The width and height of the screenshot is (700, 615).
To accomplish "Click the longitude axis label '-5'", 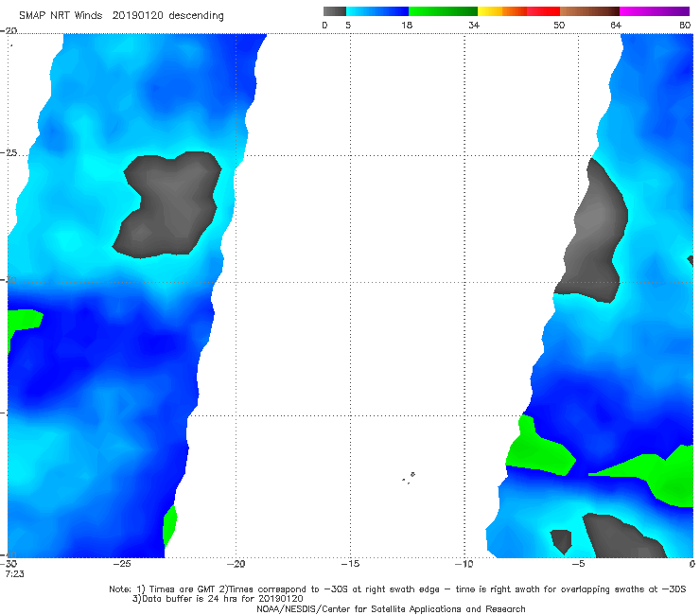I will click(578, 564).
